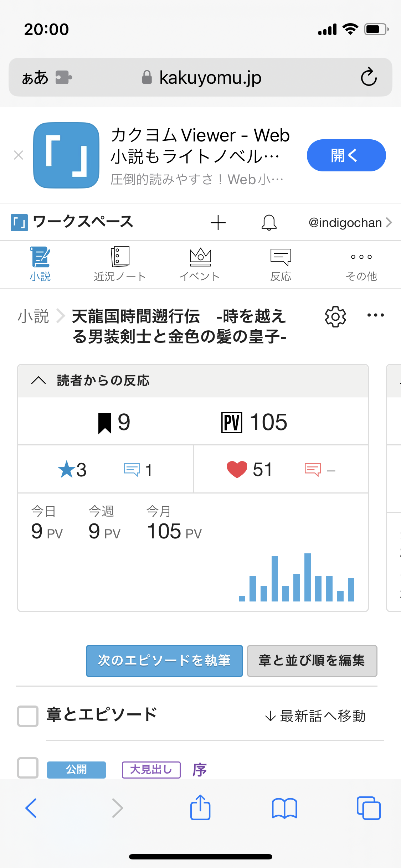401x868 pixels.
Task: Reload the kakuyomu.jp page
Action: pos(369,77)
